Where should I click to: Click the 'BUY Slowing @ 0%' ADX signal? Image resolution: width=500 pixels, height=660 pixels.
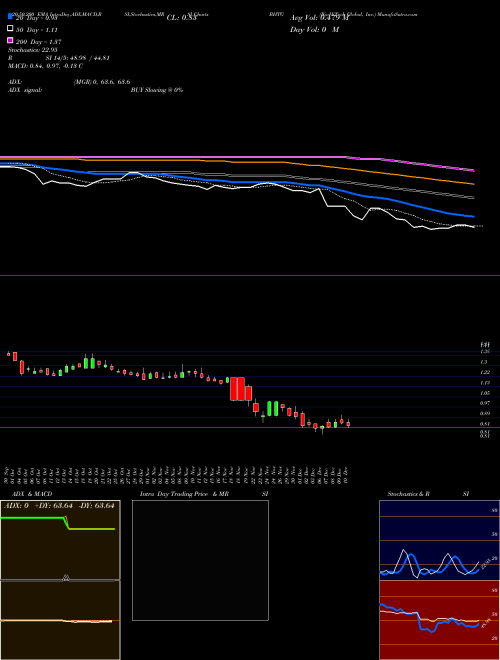coord(157,90)
